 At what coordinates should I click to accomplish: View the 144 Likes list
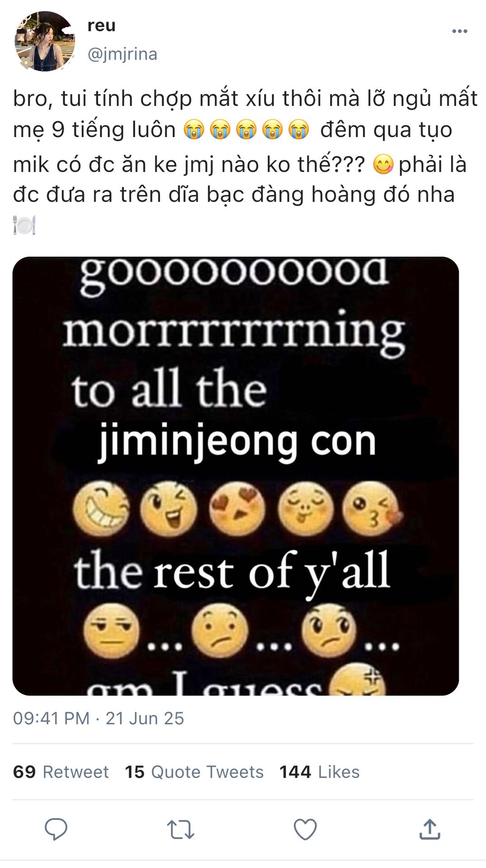pos(320,772)
